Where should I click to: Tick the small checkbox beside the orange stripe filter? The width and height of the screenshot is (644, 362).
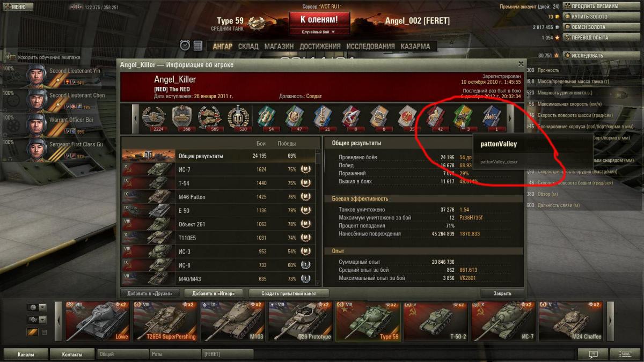(x=44, y=332)
